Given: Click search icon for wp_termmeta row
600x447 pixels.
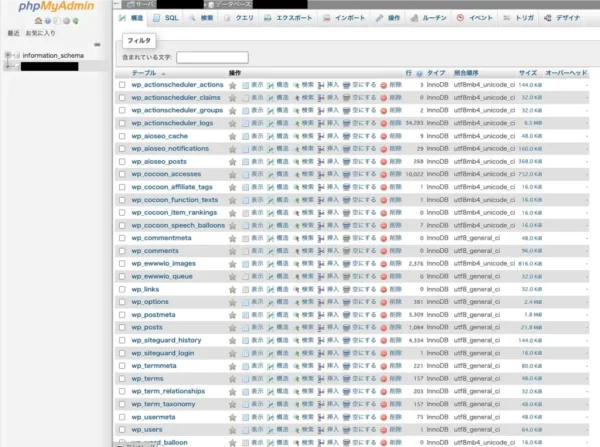Looking at the screenshot, I should tap(296, 366).
